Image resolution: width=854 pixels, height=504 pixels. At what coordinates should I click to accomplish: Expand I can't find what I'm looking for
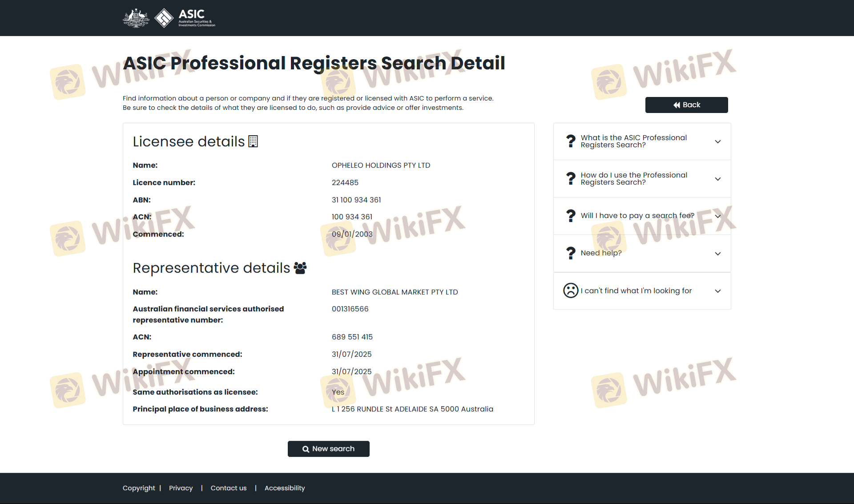tap(717, 291)
